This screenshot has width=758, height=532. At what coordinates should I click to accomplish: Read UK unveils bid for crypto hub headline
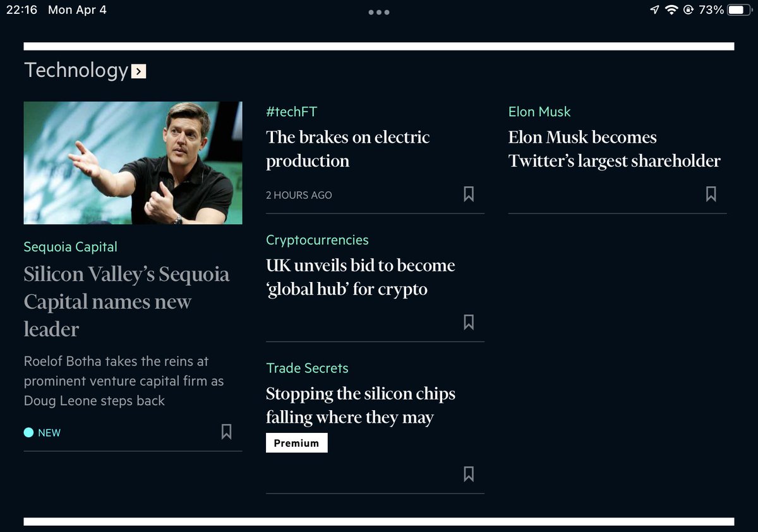pyautogui.click(x=360, y=277)
